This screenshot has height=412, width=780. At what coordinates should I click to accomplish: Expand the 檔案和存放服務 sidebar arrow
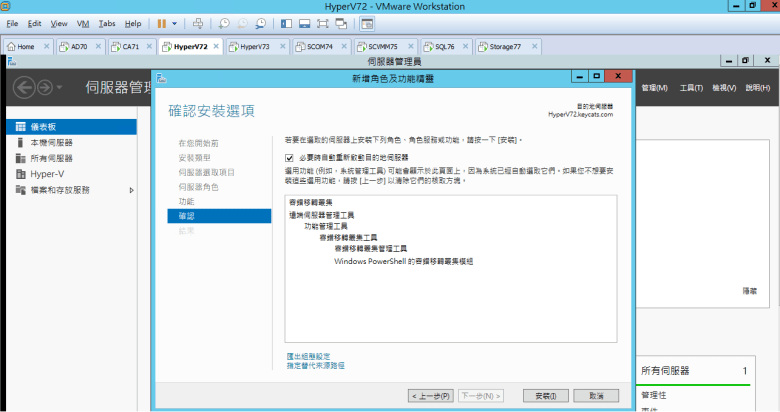point(131,189)
